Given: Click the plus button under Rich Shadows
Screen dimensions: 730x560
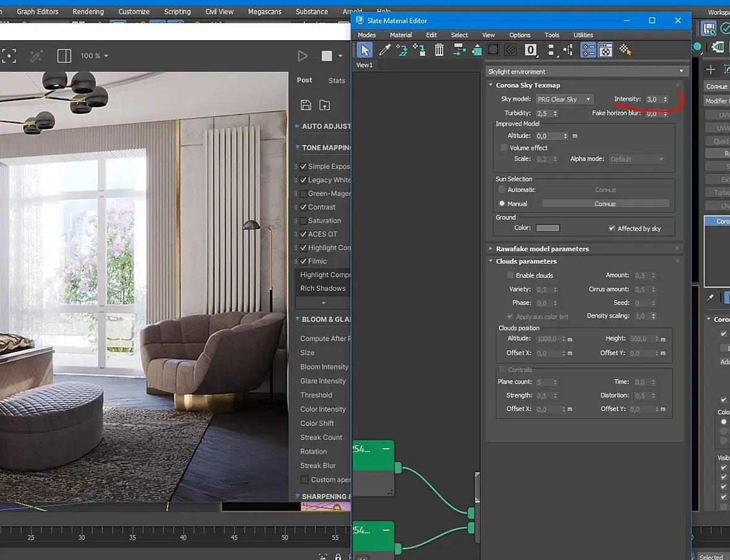Looking at the screenshot, I should (323, 303).
